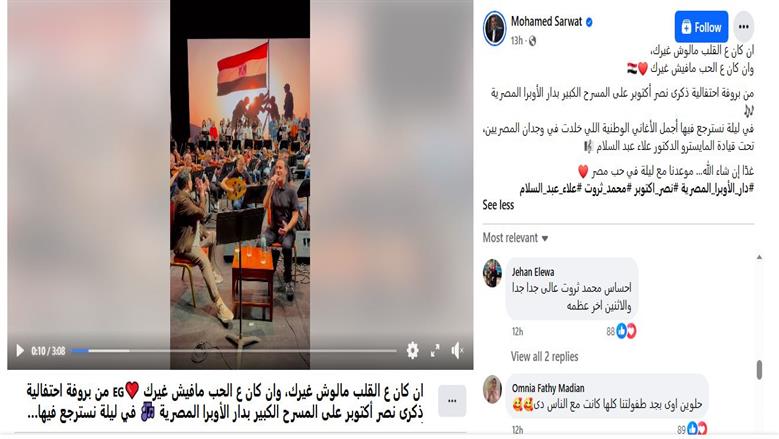Click the comments scrollbar thumb
This screenshot has height=439, width=779.
pyautogui.click(x=759, y=370)
